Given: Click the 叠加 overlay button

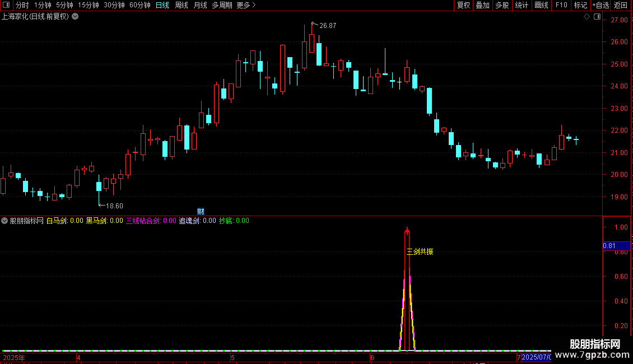Looking at the screenshot, I should [x=482, y=5].
